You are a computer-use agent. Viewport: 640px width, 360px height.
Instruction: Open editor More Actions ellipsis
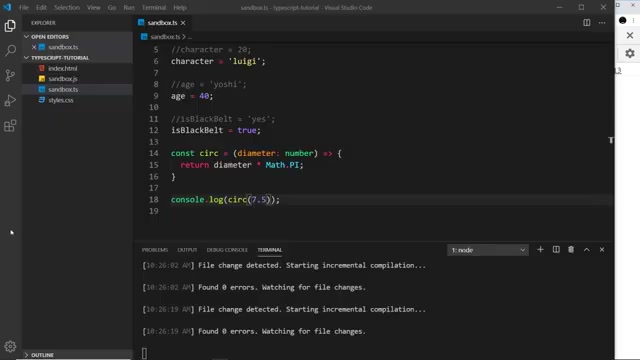coord(602,23)
